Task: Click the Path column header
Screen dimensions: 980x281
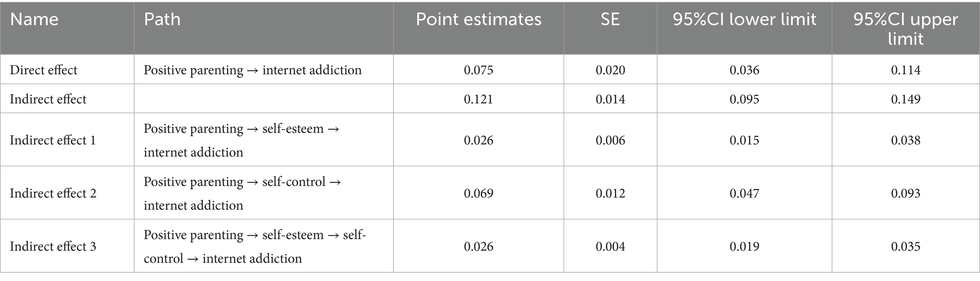Action: point(162,19)
